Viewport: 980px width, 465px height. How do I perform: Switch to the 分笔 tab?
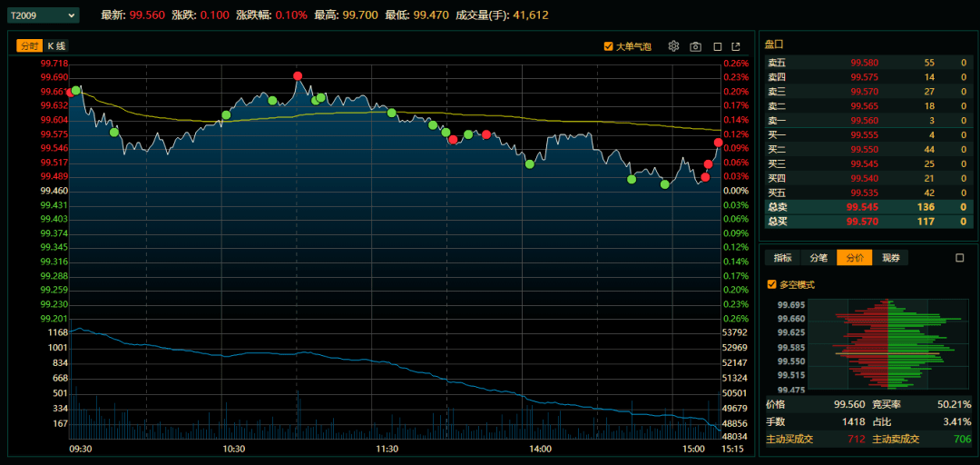(x=818, y=258)
